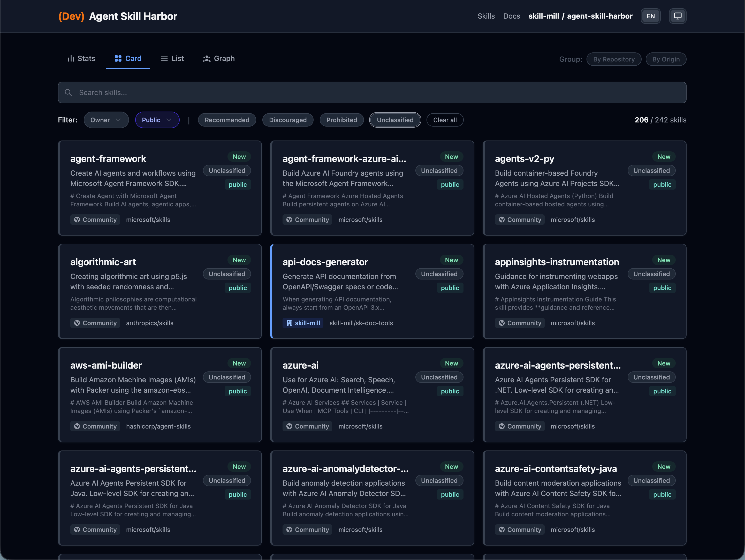Group skills By Repository
This screenshot has height=560, width=745.
pos(614,59)
